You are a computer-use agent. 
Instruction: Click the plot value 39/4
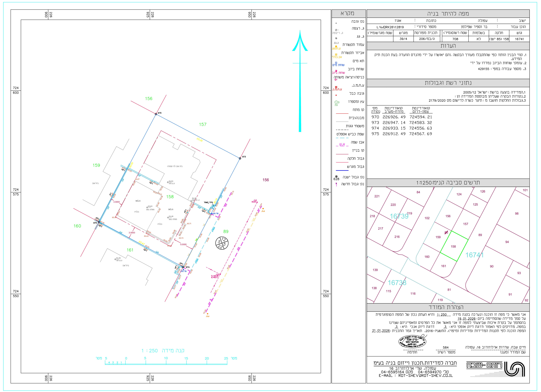pos(403,39)
